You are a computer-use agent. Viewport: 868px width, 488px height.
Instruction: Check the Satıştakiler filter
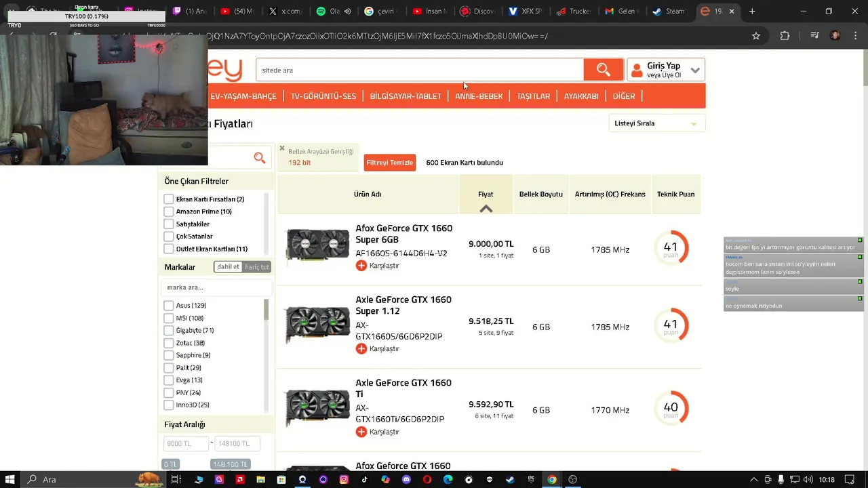tap(169, 224)
